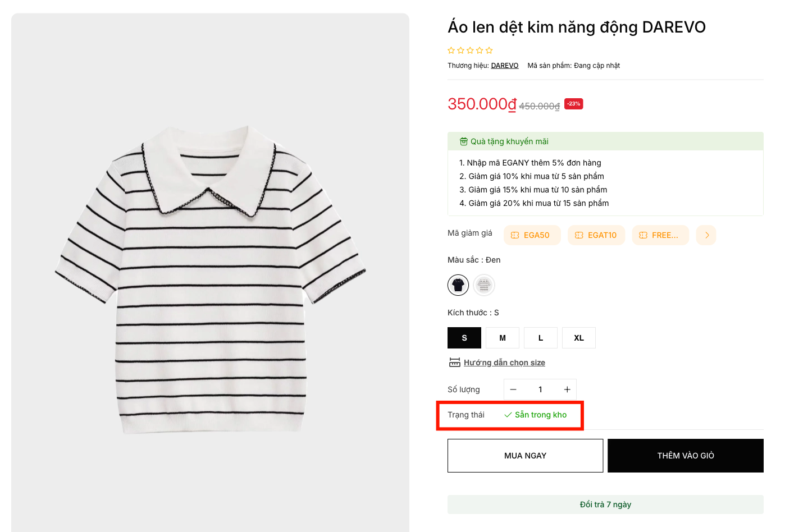Select size M option

(x=503, y=338)
